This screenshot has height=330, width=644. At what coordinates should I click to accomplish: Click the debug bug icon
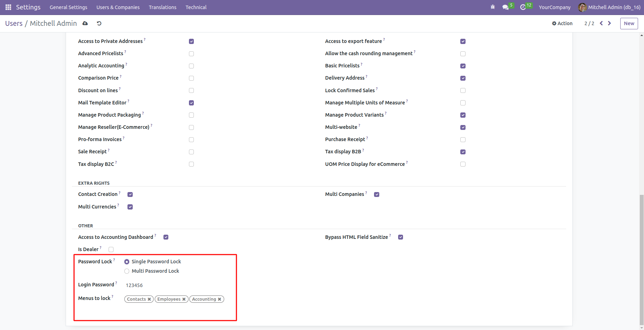click(493, 7)
